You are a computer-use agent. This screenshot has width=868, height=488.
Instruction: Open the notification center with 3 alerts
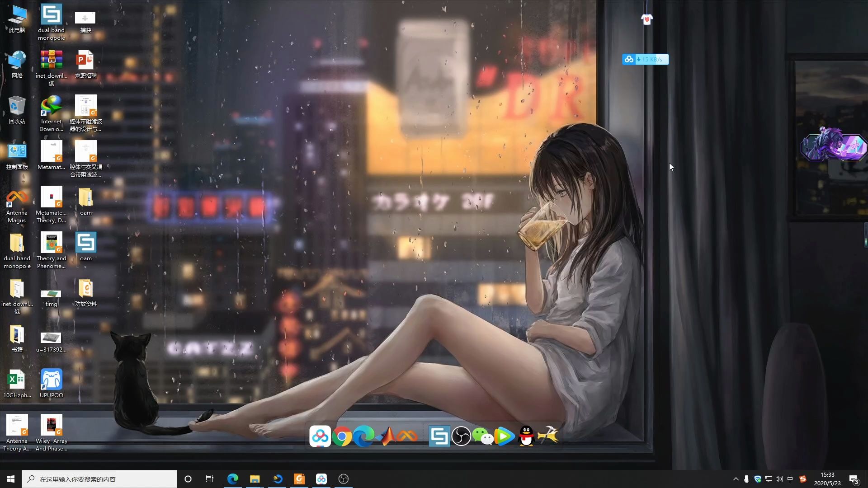[854, 479]
